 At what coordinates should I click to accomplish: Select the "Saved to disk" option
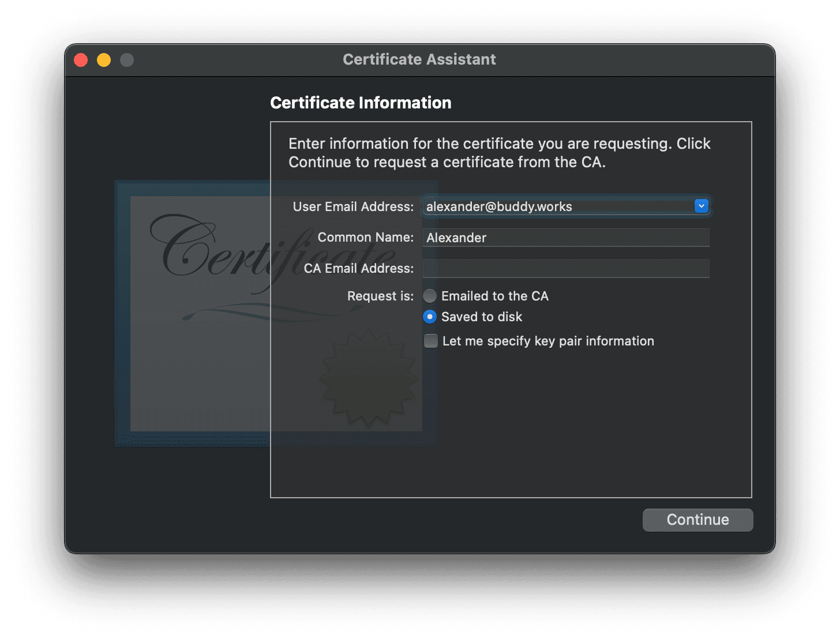click(x=430, y=317)
